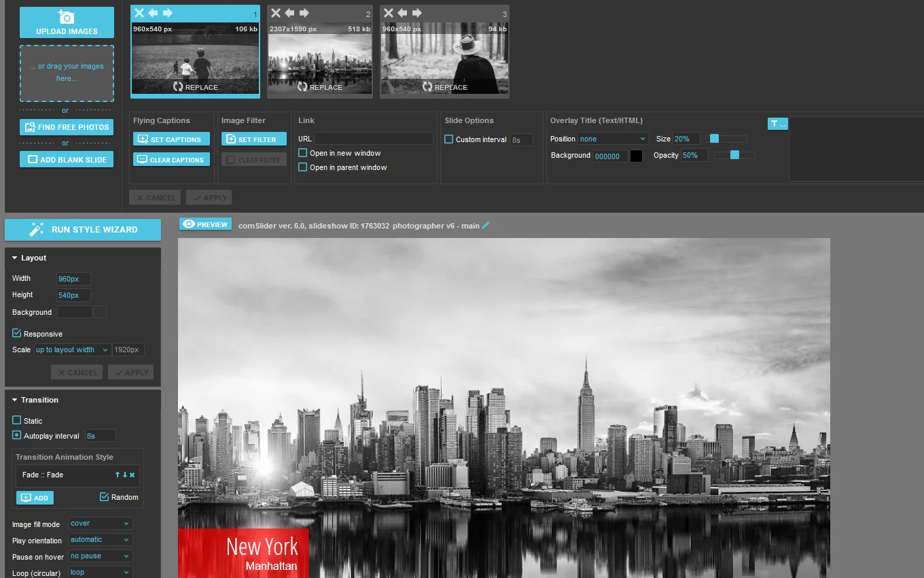Image resolution: width=924 pixels, height=578 pixels.
Task: Select Autoplay interval radio option
Action: pyautogui.click(x=17, y=435)
